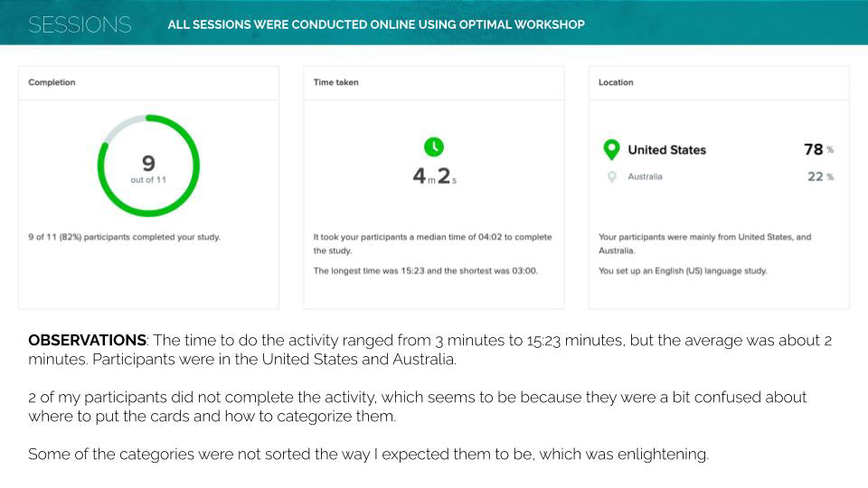868x488 pixels.
Task: Click the United States country label
Action: pos(667,150)
